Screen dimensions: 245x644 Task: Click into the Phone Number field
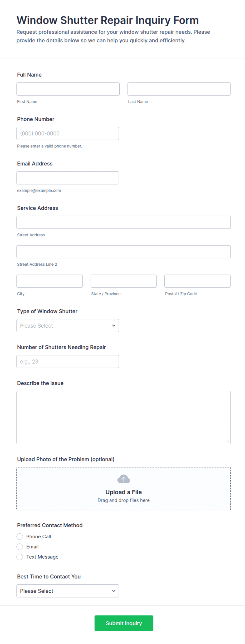click(x=68, y=133)
